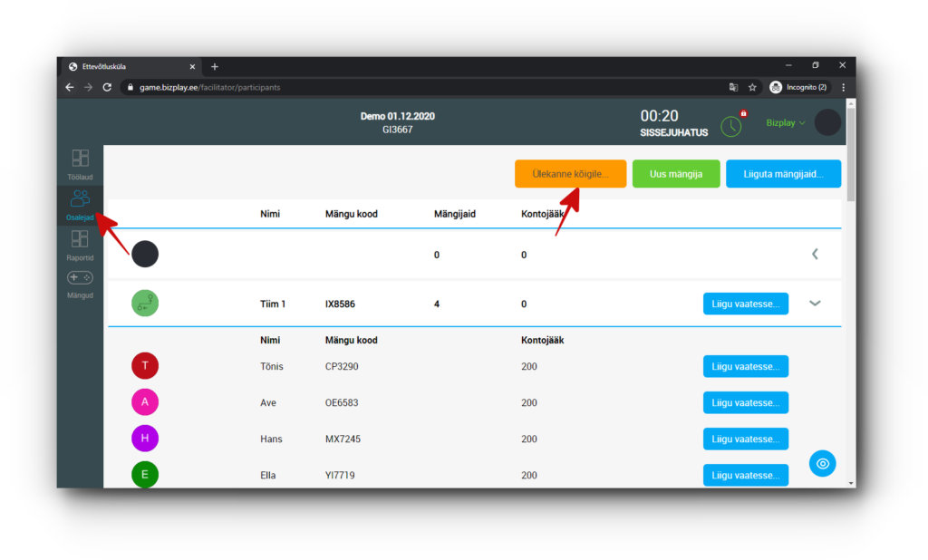The image size is (928, 560).
Task: Click the Uus mängija green button
Action: click(x=675, y=173)
